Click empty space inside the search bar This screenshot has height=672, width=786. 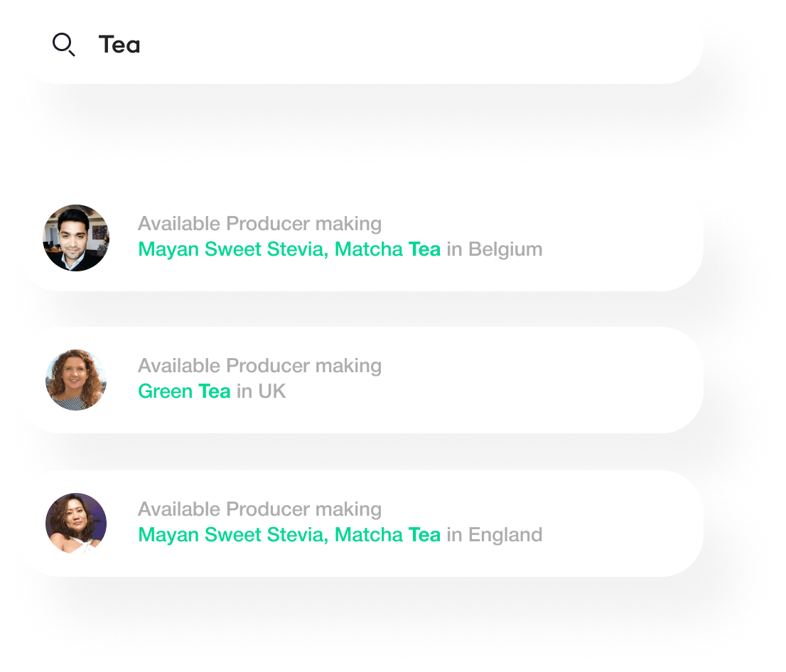(426, 45)
